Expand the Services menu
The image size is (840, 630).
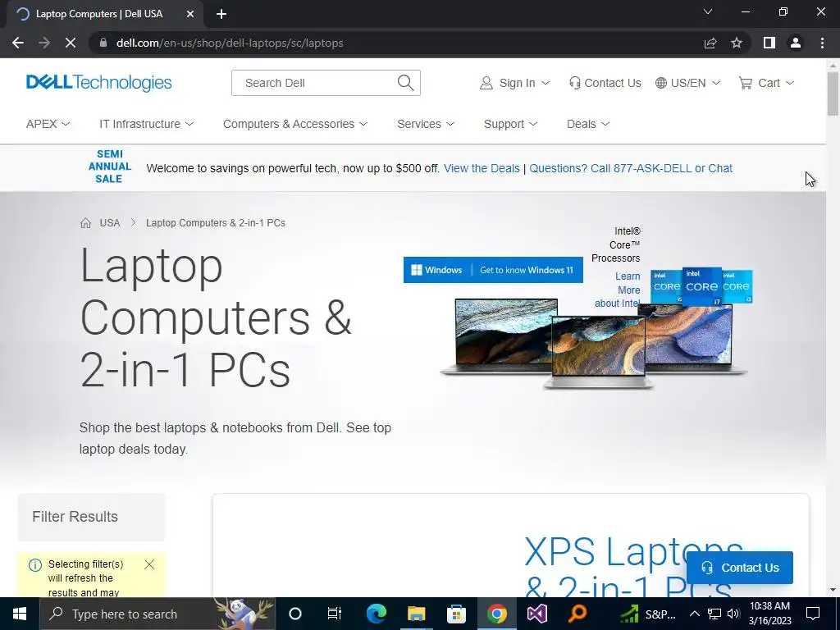tap(426, 124)
